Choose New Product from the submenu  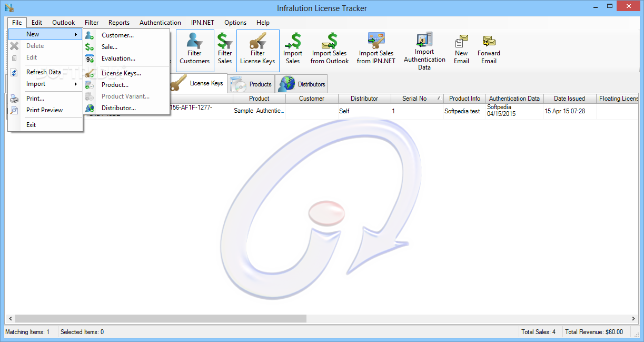click(126, 85)
